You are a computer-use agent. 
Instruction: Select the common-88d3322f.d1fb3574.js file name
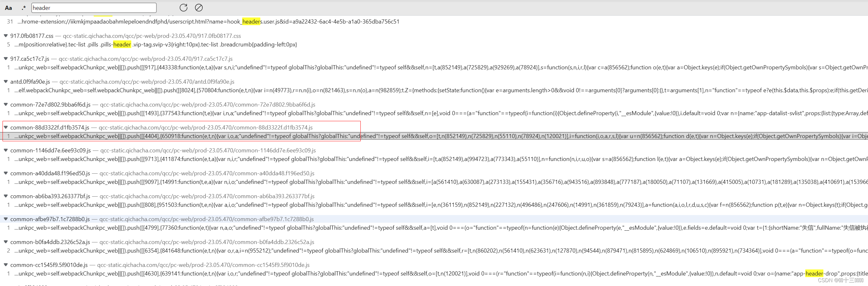point(49,127)
